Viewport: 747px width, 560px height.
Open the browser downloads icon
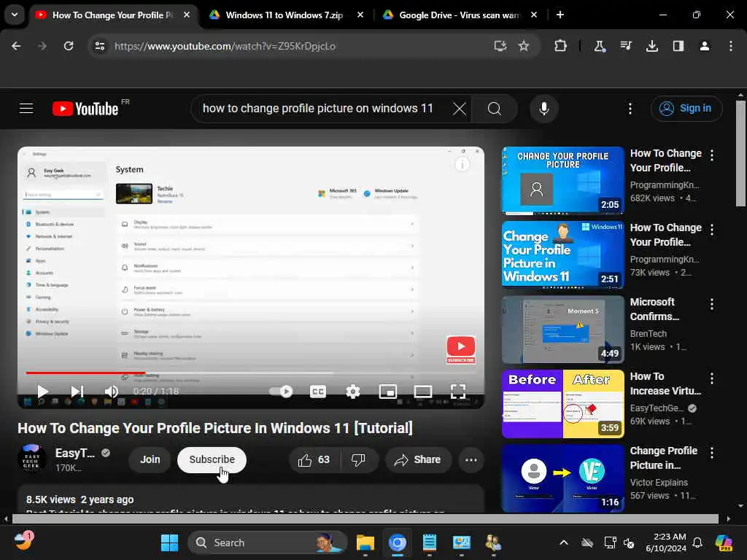point(651,46)
